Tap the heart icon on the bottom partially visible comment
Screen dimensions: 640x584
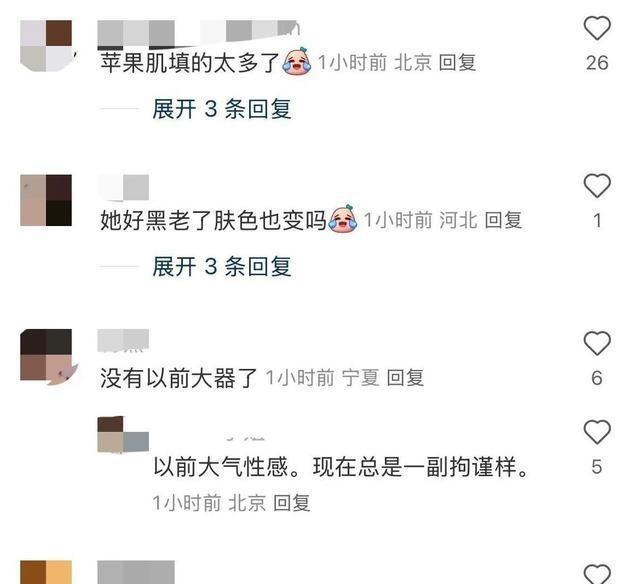597,574
